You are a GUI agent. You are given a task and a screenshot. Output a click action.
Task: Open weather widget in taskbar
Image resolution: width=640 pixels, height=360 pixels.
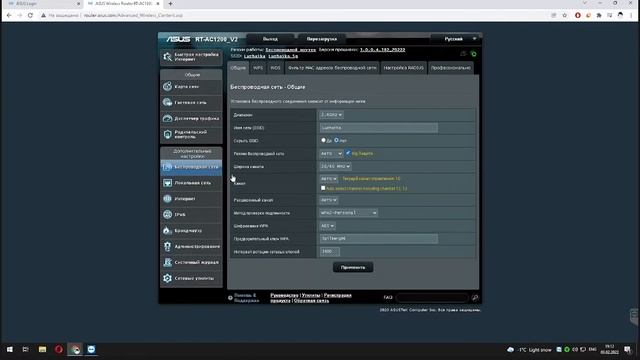[529, 350]
